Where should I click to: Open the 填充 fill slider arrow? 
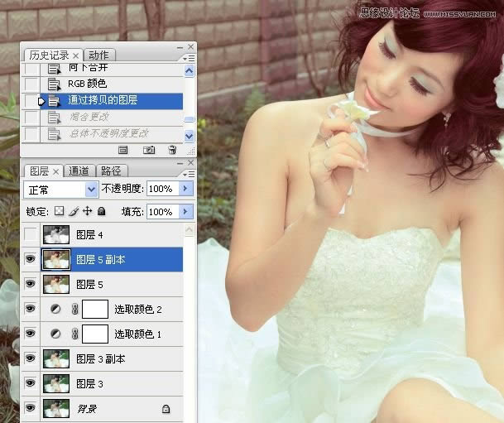(184, 212)
